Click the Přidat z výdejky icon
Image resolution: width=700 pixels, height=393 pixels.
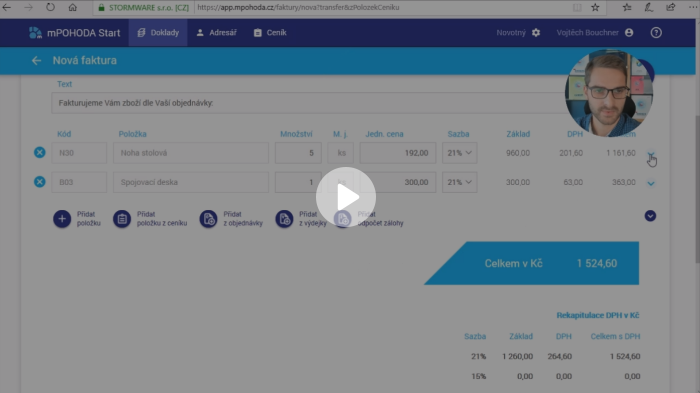click(284, 219)
